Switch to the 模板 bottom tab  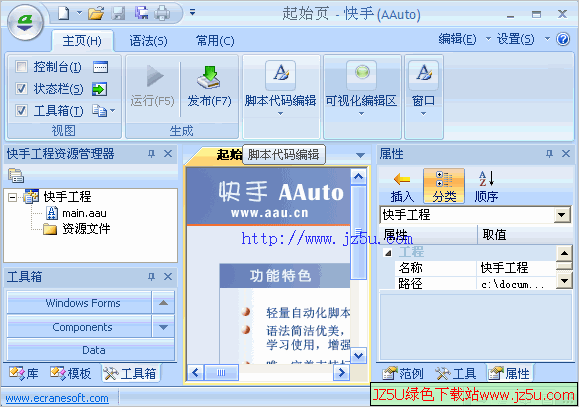(71, 373)
